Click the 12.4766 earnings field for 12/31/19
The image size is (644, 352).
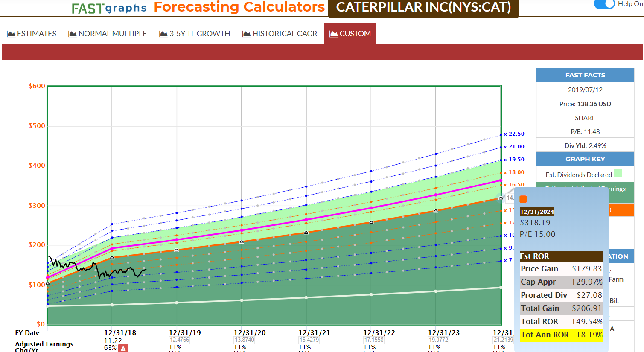tap(179, 340)
